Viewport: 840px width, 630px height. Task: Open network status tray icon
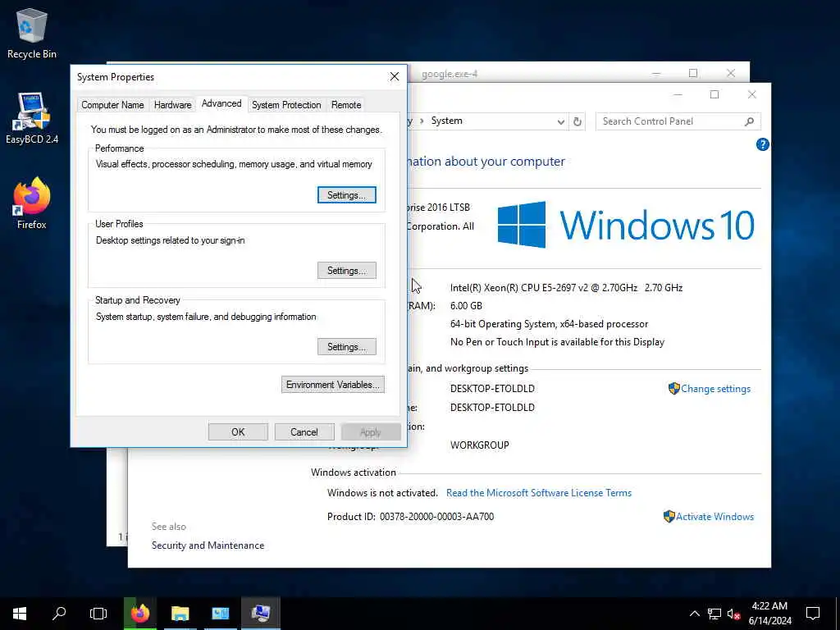click(714, 614)
